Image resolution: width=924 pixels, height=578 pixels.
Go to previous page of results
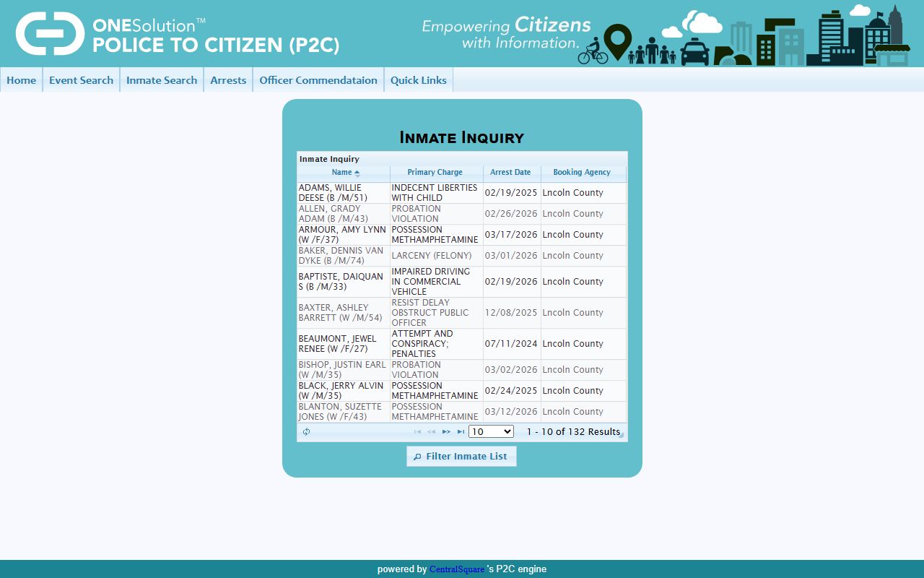tap(432, 432)
